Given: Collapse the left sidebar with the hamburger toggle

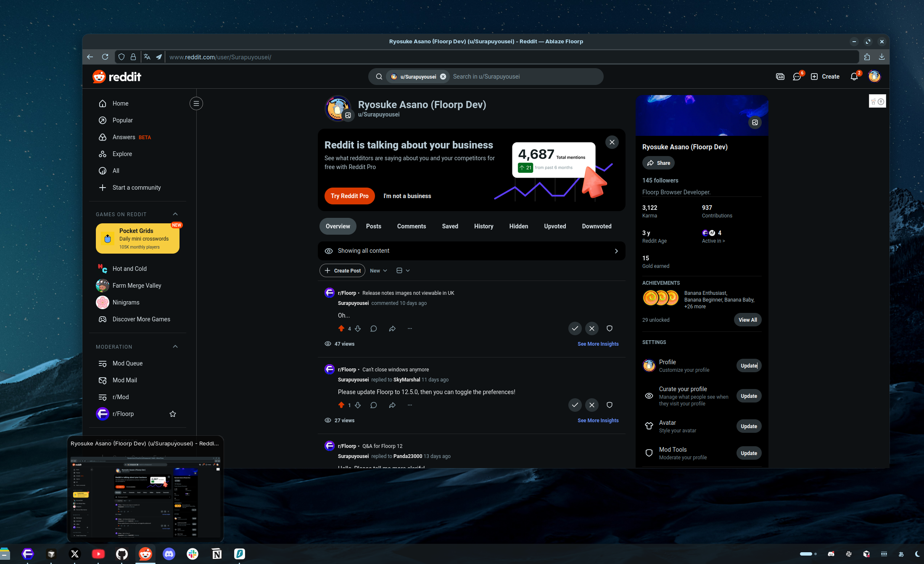Looking at the screenshot, I should coord(196,103).
